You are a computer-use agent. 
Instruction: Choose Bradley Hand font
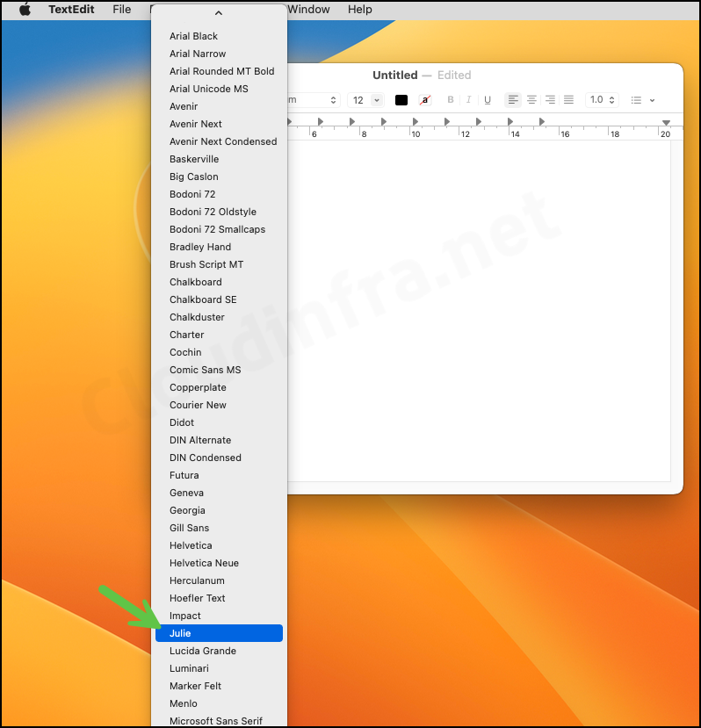tap(219, 247)
